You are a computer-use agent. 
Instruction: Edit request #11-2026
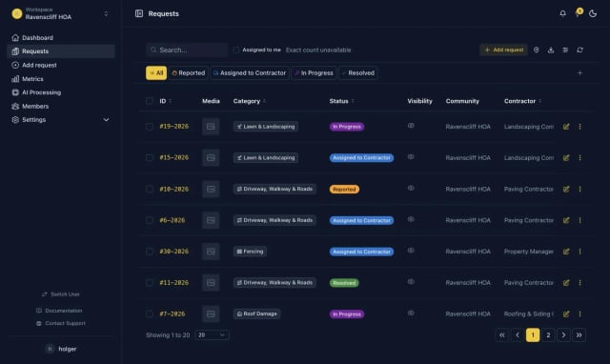[x=566, y=283]
